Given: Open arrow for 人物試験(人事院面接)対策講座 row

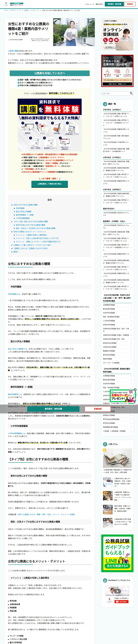Looking at the screenshot, I should (x=131, y=431).
